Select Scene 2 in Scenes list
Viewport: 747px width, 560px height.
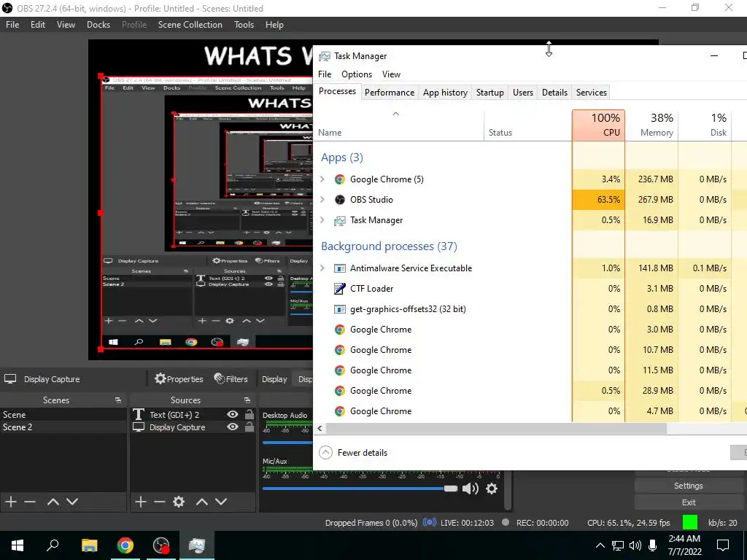[x=63, y=427]
